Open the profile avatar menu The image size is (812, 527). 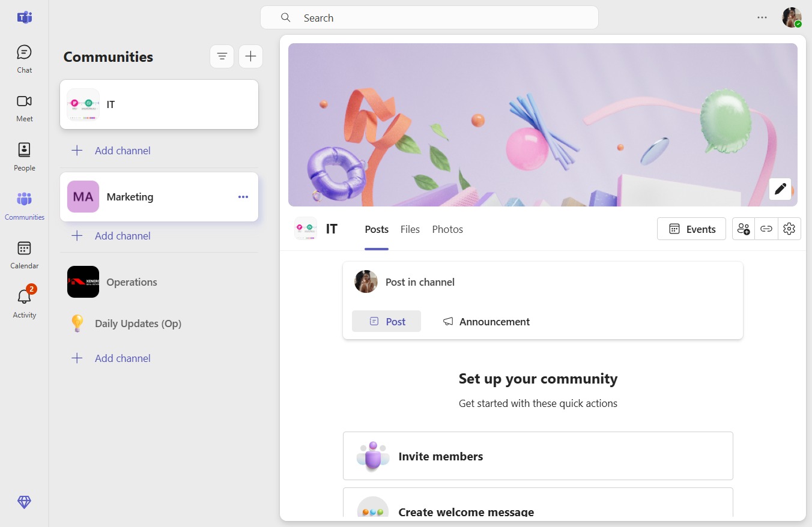point(792,17)
